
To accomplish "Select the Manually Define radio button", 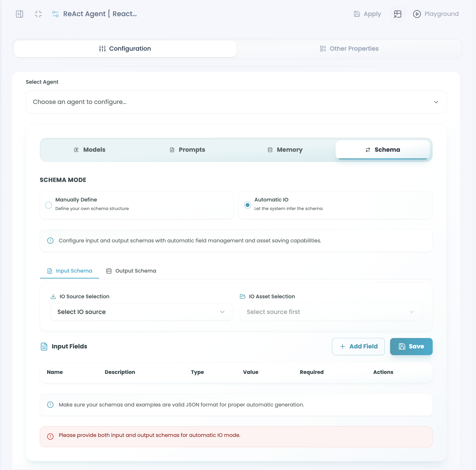I will click(x=49, y=205).
